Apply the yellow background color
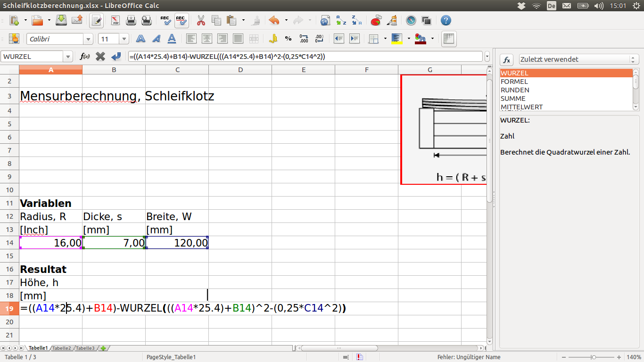This screenshot has width=644, height=362. (396, 39)
